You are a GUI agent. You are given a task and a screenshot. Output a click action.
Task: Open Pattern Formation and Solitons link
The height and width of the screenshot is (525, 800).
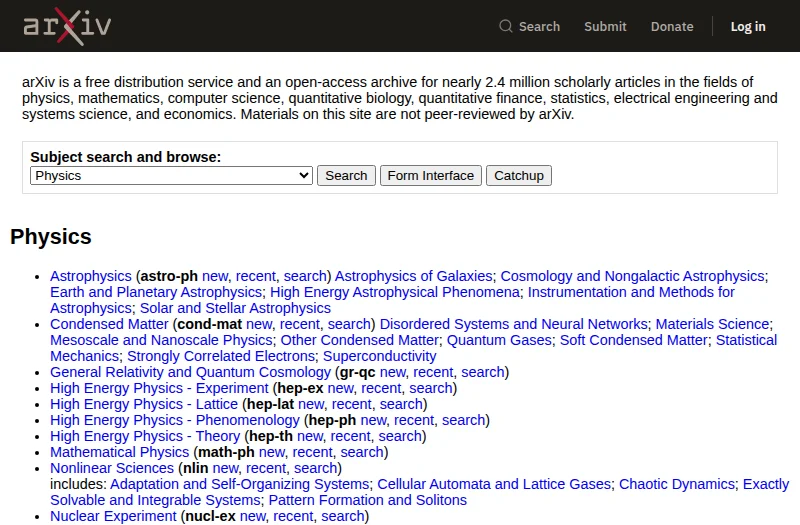[367, 500]
